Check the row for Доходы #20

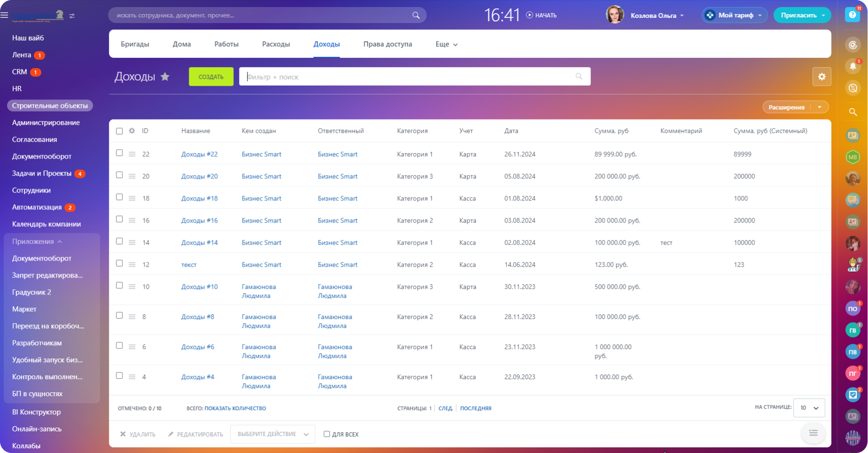coord(119,175)
